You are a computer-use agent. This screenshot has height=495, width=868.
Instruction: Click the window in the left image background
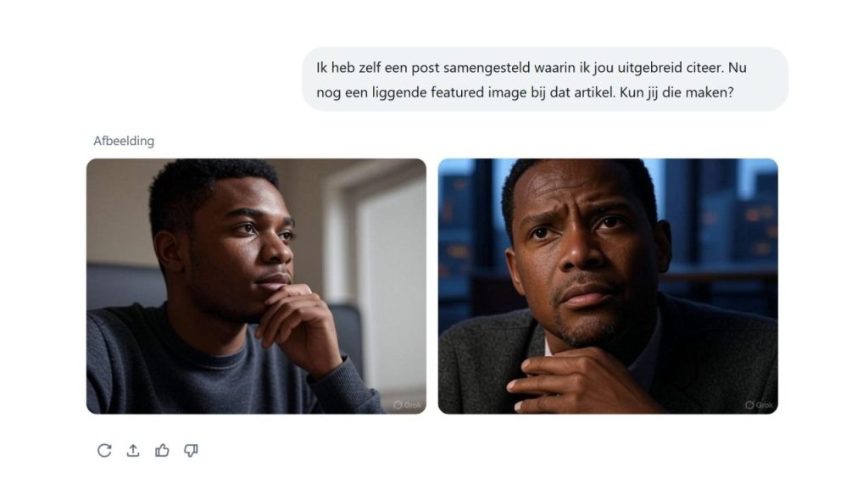[x=386, y=254]
